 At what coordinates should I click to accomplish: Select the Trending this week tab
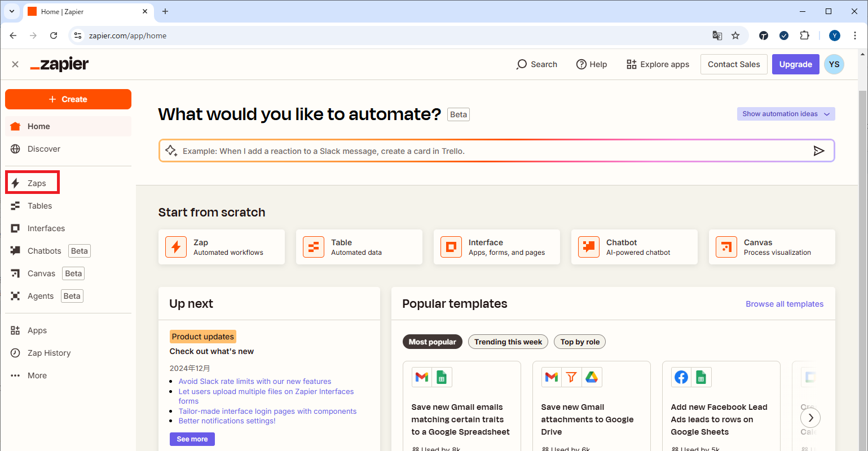(508, 342)
